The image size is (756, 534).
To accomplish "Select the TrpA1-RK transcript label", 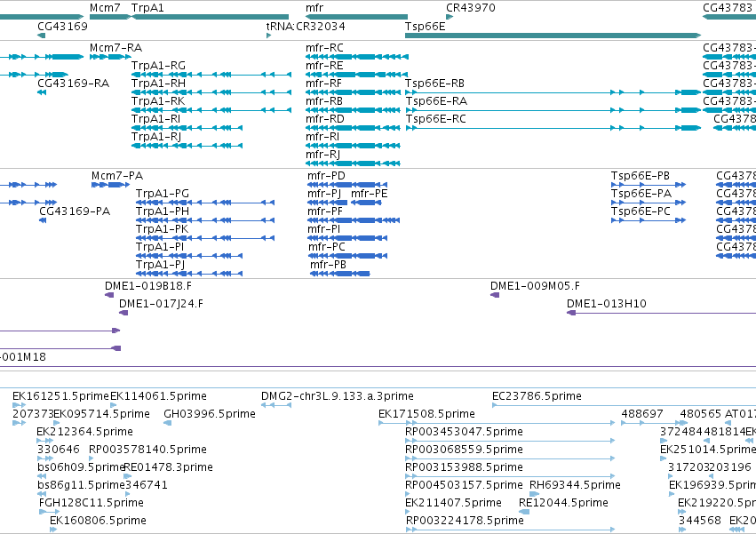I will [x=158, y=101].
